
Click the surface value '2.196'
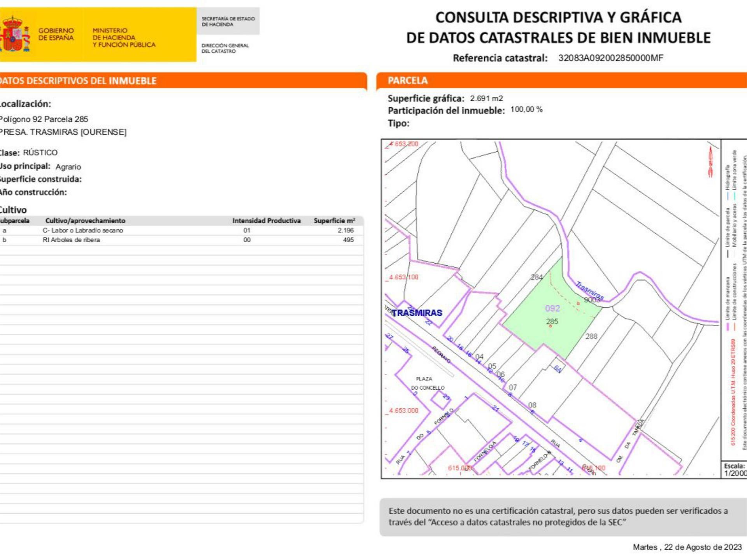tap(345, 230)
